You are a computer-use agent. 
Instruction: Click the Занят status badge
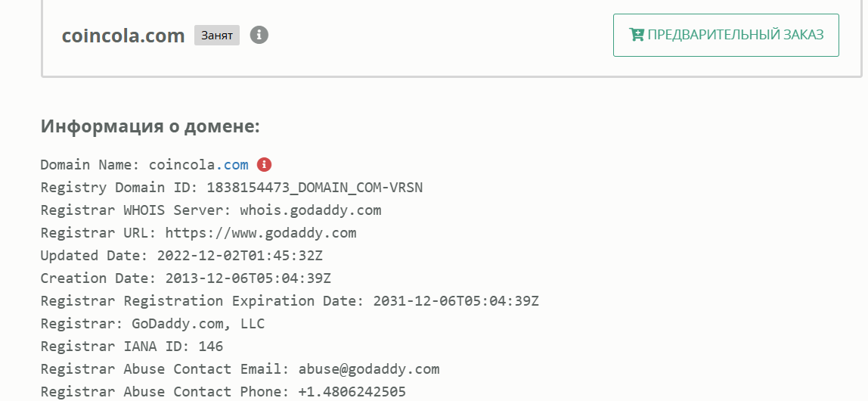(x=217, y=36)
